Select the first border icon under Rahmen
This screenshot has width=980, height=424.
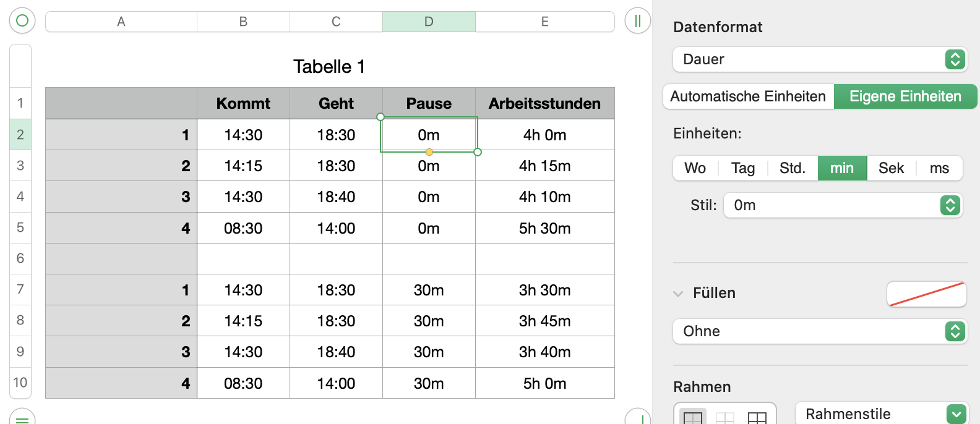(x=693, y=417)
